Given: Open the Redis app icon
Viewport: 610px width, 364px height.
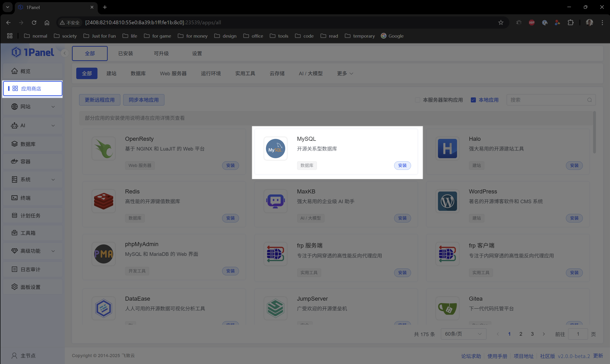Looking at the screenshot, I should [x=103, y=201].
